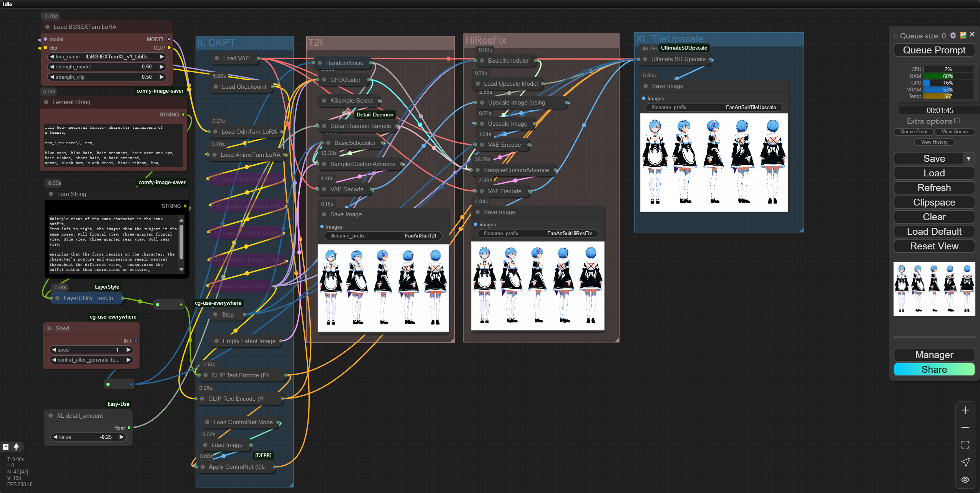Screen dimensions: 980x493
Task: Expand the Save dropdown arrow
Action: (x=968, y=158)
